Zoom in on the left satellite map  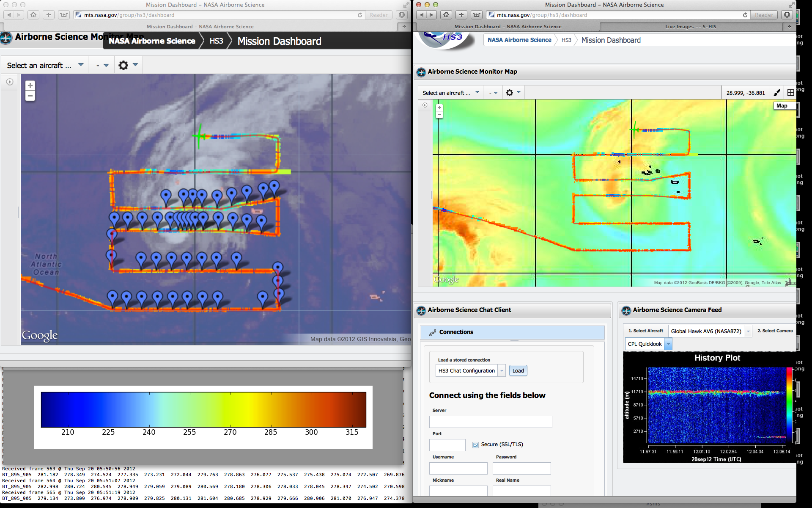[x=30, y=86]
